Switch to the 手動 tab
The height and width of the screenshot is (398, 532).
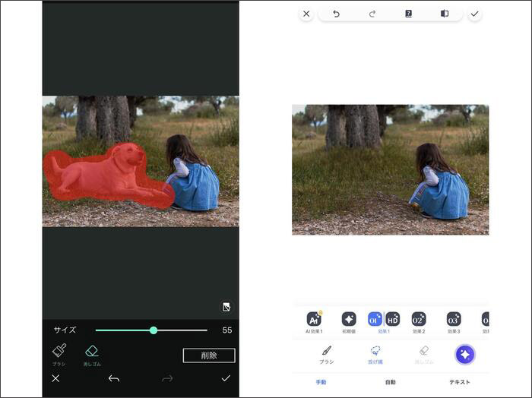pos(321,382)
